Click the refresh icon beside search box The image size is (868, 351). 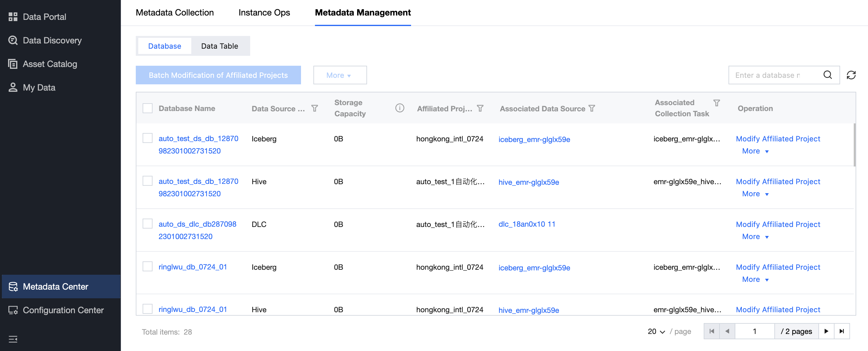point(851,75)
